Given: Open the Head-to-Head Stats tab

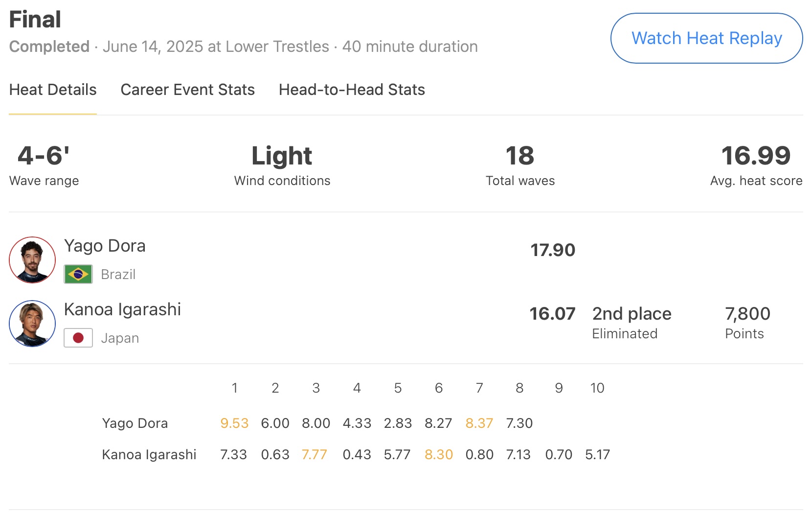Looking at the screenshot, I should [x=352, y=90].
